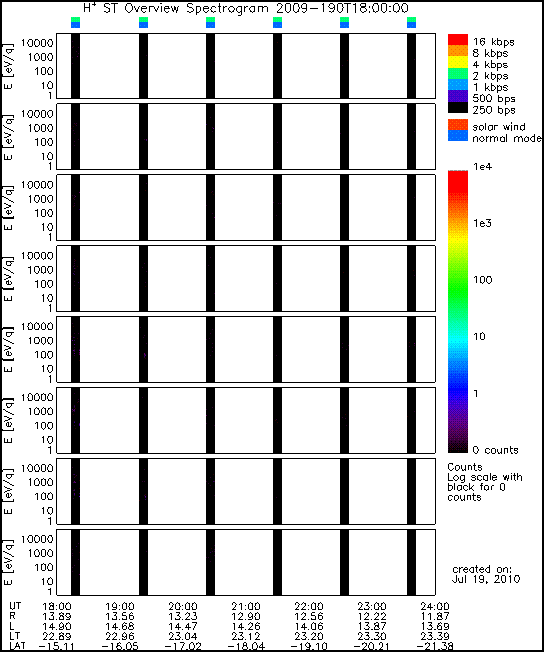The width and height of the screenshot is (544, 652).
Task: Click the blue 1 kbps legend swatch
Action: pos(458,85)
